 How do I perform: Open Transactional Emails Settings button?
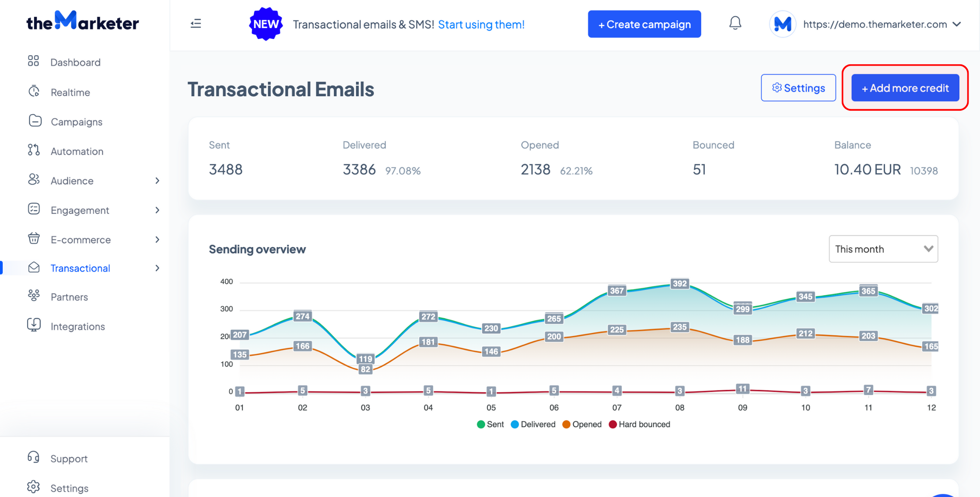click(798, 88)
